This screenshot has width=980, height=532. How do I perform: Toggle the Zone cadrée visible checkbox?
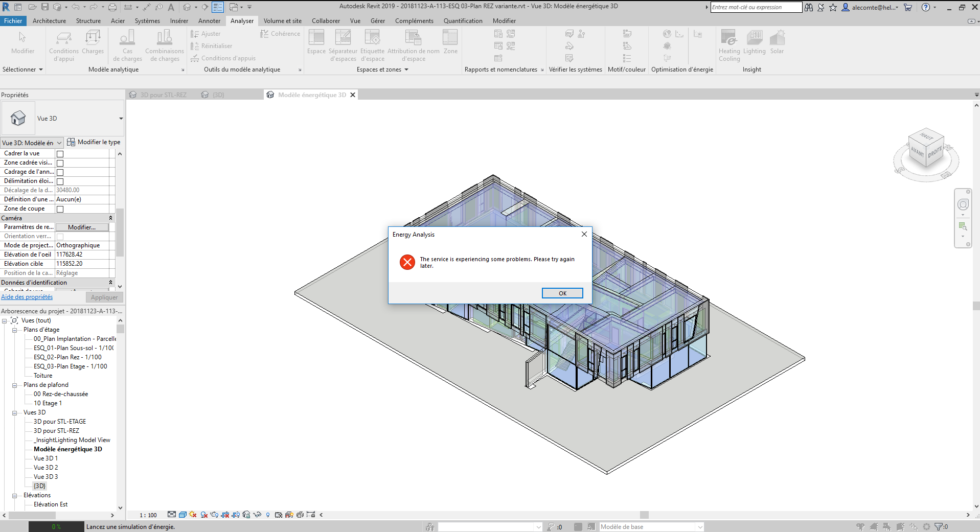pos(60,163)
